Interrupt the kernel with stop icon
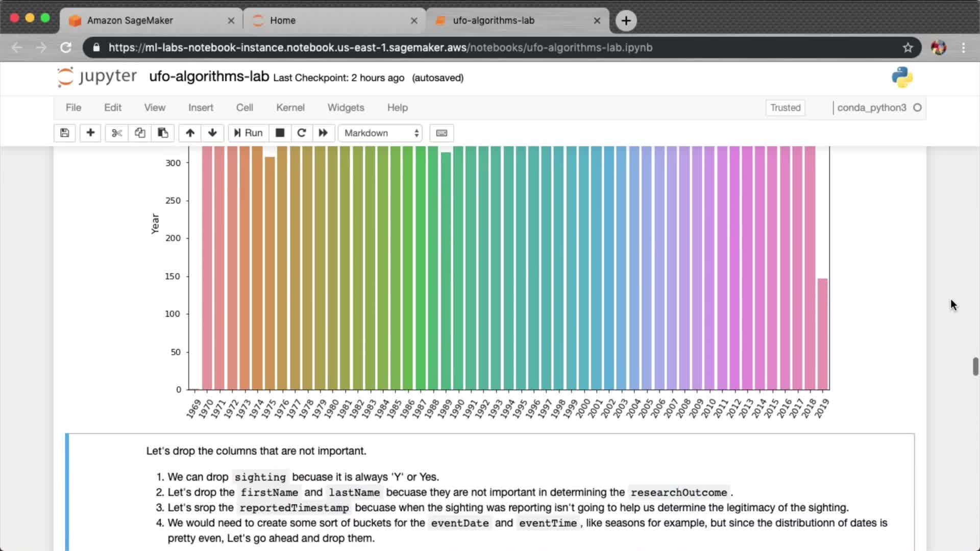Image resolution: width=980 pixels, height=551 pixels. click(x=280, y=133)
